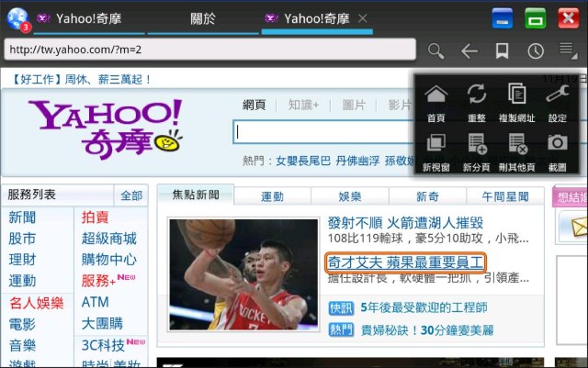
Task: Open the ATM service link
Action: [x=96, y=302]
